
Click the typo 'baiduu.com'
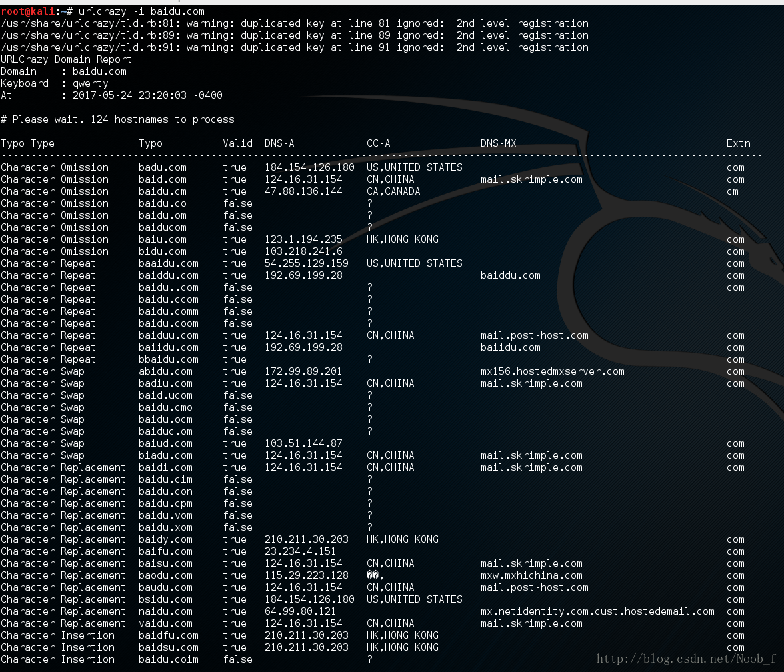point(169,335)
